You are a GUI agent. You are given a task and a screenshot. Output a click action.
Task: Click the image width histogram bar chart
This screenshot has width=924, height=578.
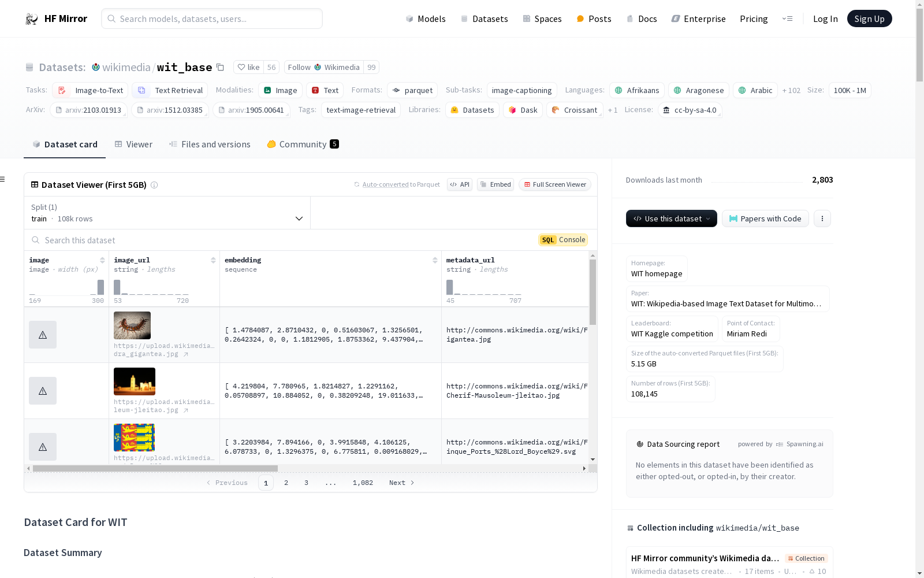(66, 287)
